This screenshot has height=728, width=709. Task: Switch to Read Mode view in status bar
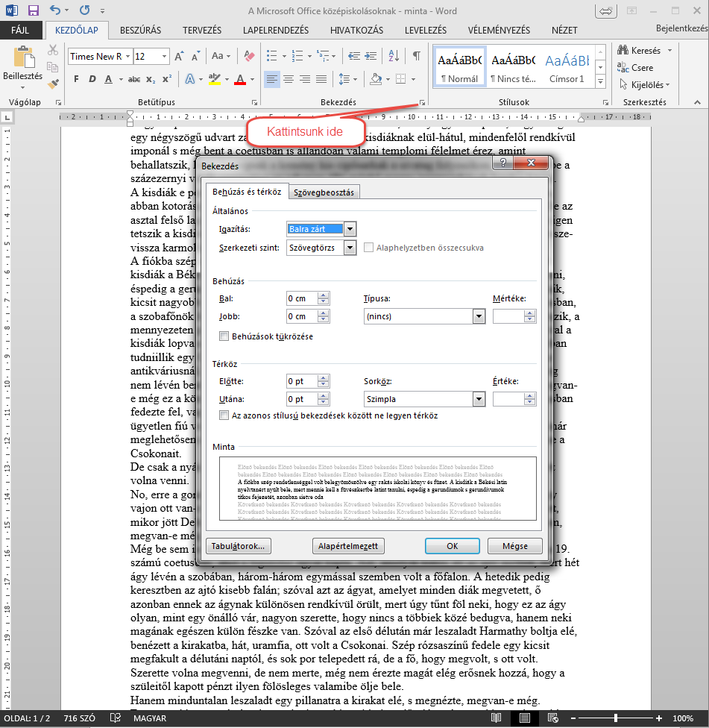[x=496, y=718]
